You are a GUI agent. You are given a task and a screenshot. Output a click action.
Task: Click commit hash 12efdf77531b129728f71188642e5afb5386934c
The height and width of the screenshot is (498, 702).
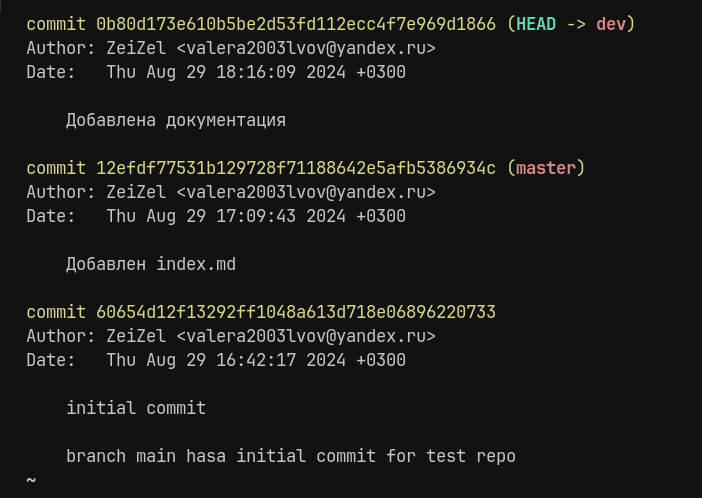[296, 168]
